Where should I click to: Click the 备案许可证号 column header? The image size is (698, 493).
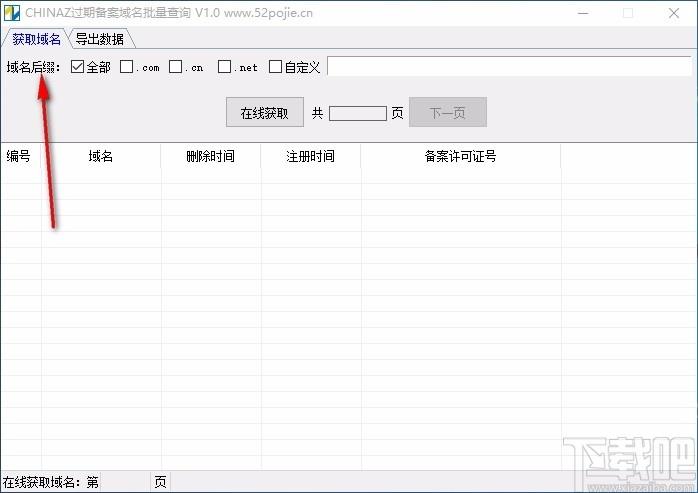(461, 156)
